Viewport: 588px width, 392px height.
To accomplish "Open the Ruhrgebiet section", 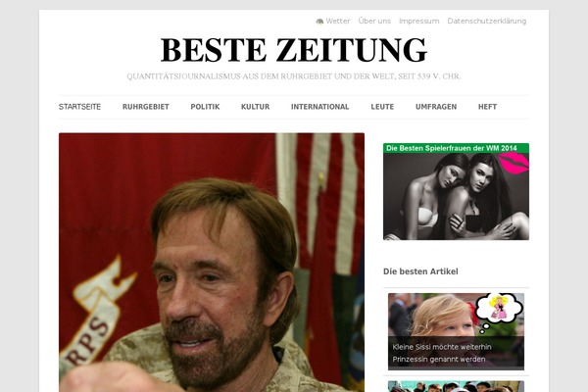I will (145, 107).
